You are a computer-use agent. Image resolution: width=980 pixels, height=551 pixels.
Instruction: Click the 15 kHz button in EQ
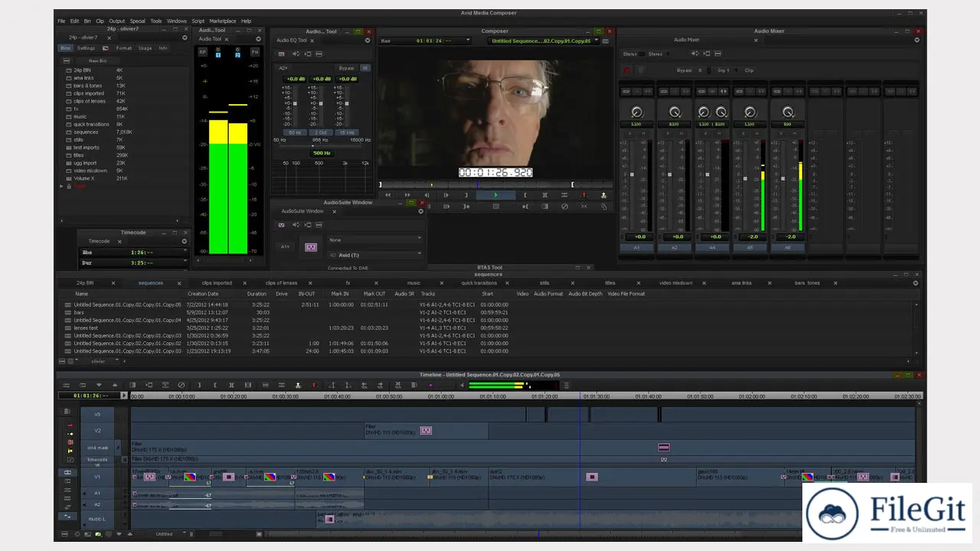[346, 132]
